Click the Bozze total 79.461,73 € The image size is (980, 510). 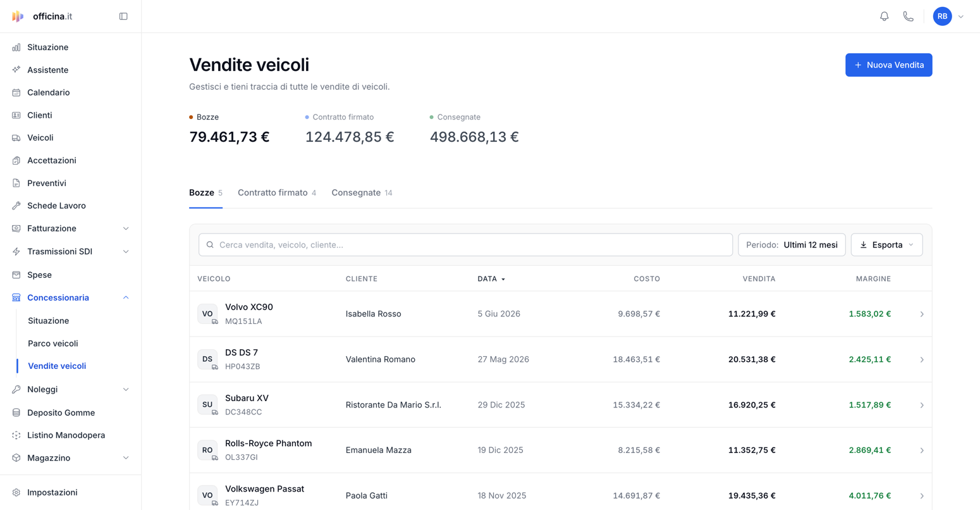pyautogui.click(x=230, y=137)
